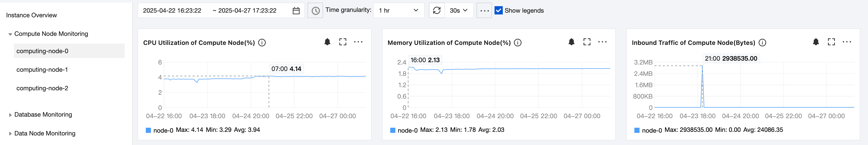Toggle node-0 legend on CPU chart

(160, 130)
